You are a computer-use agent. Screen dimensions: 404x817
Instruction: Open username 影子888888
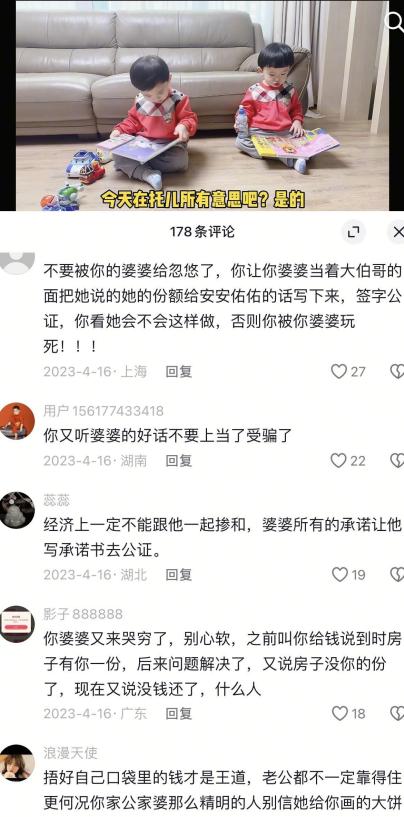tap(83, 614)
